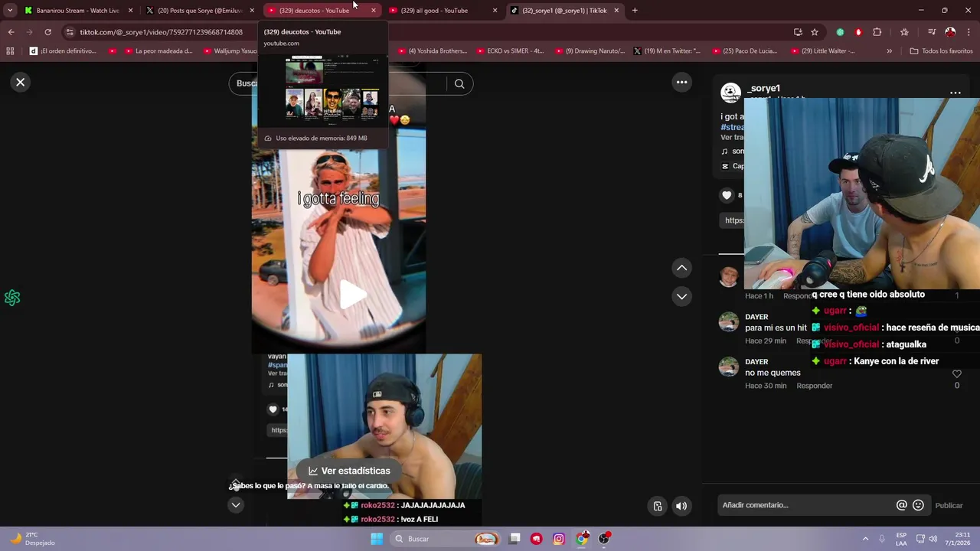Close the all good YouTube tab

495,11
